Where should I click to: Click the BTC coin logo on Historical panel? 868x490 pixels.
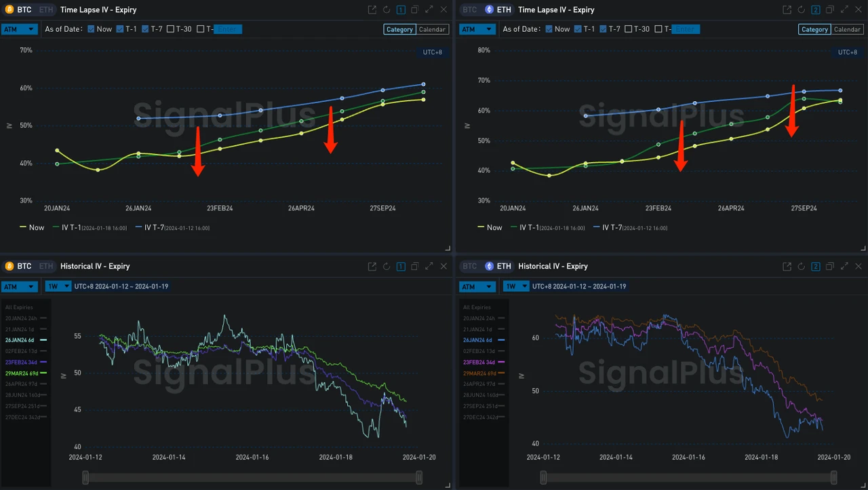click(x=9, y=266)
